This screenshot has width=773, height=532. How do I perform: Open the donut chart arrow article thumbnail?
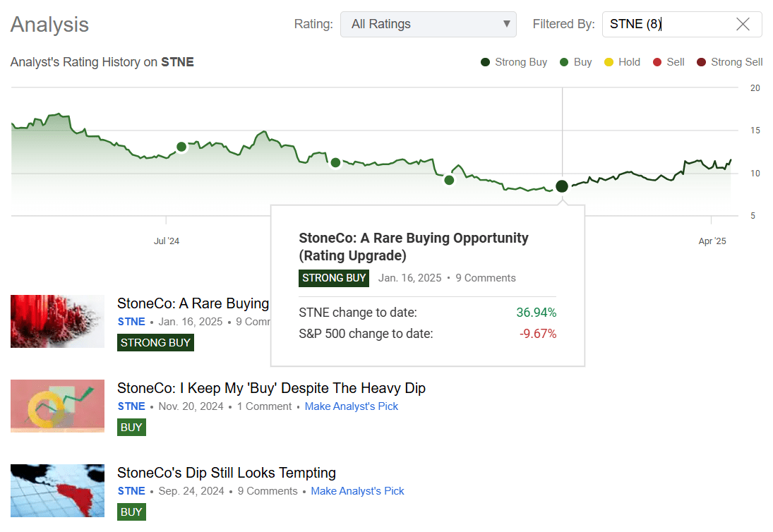click(x=57, y=406)
